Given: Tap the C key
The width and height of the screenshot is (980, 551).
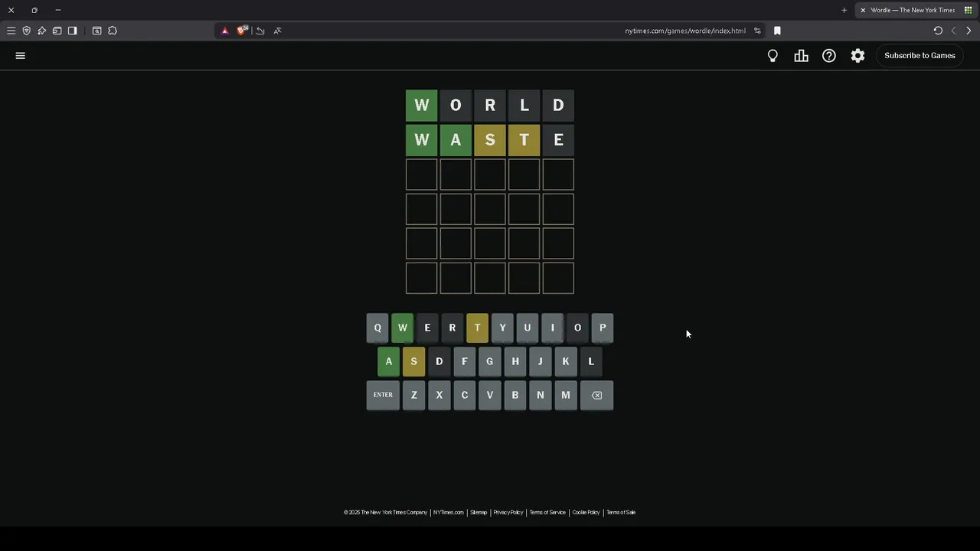Looking at the screenshot, I should 464,395.
